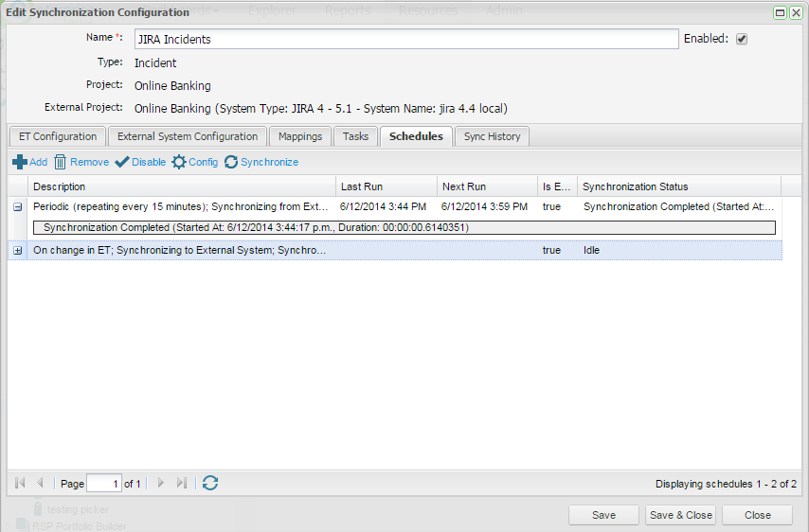The image size is (809, 532).
Task: Collapse the Periodic schedule row
Action: [18, 206]
